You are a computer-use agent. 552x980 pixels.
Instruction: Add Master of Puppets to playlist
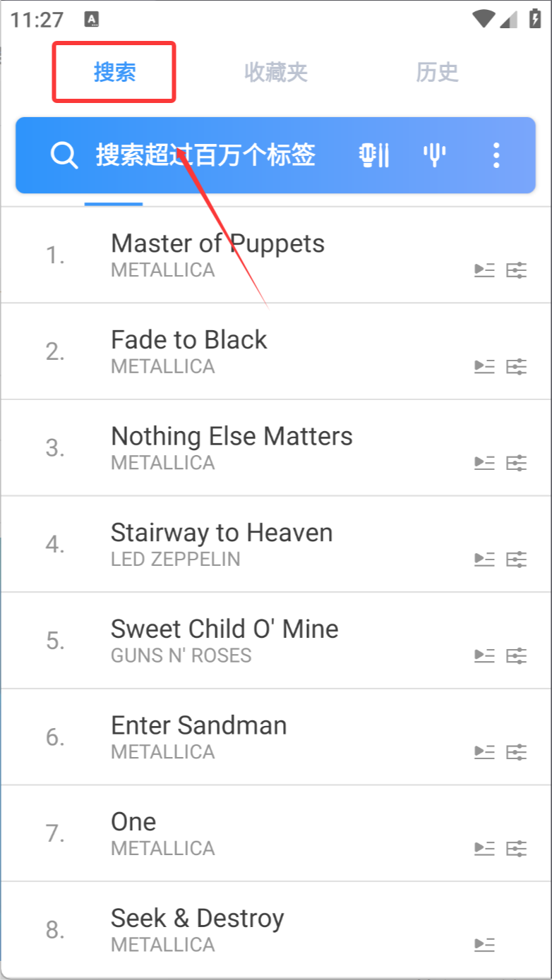point(484,270)
